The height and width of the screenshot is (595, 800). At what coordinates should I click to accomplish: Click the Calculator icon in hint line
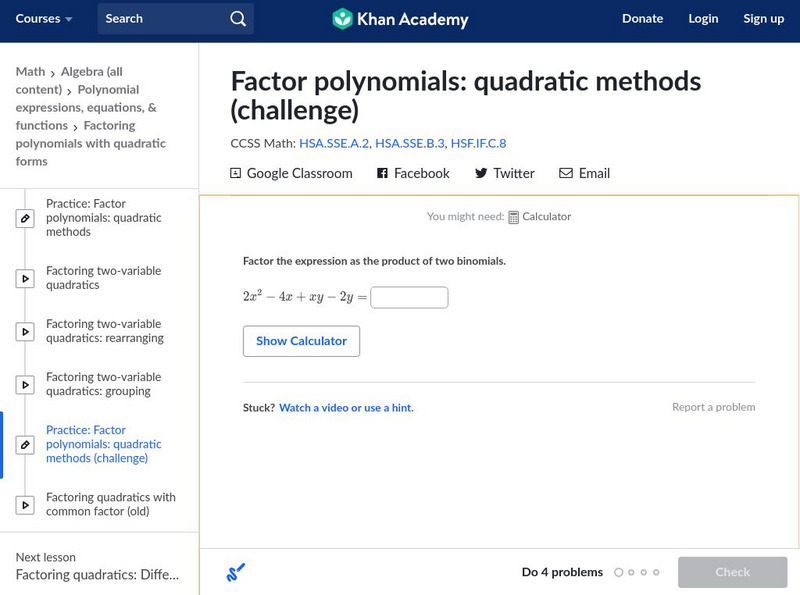(513, 217)
